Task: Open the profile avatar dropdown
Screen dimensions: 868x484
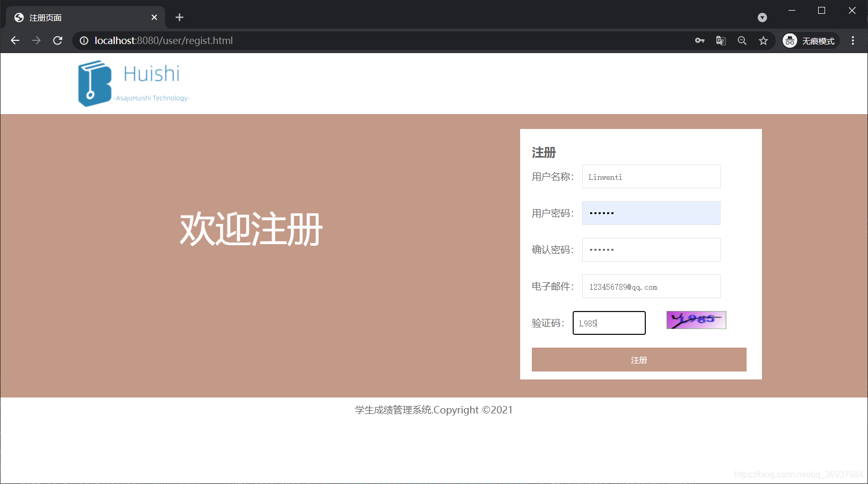Action: click(790, 40)
